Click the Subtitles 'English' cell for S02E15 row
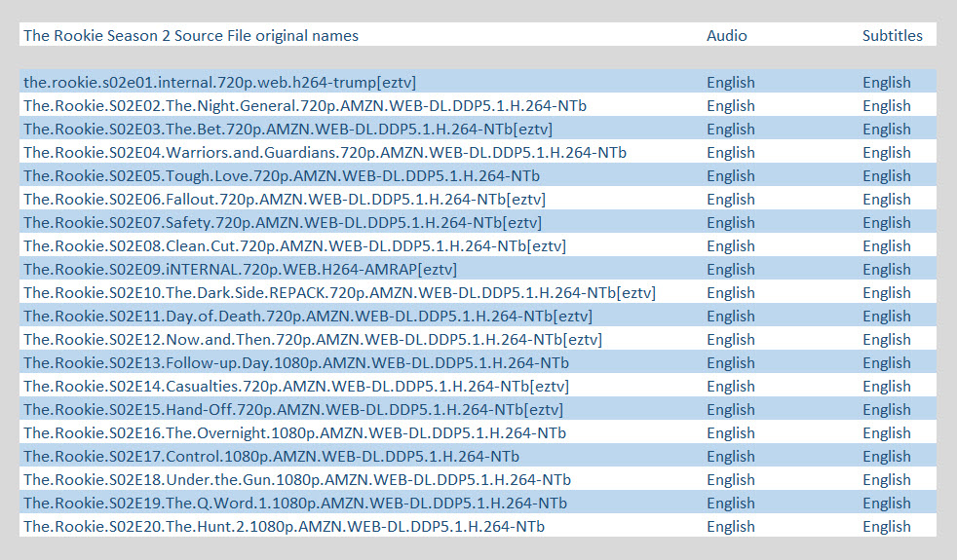The width and height of the screenshot is (957, 560). (886, 410)
